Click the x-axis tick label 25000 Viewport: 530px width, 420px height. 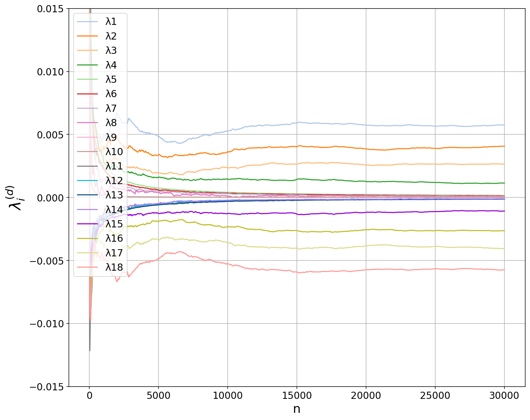[435, 396]
